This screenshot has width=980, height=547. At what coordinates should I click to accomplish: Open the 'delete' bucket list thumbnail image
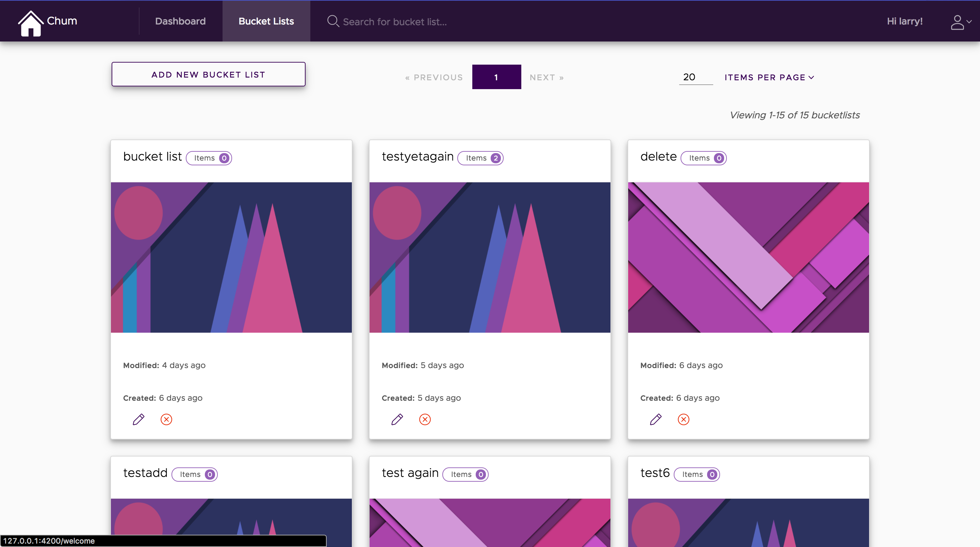pyautogui.click(x=748, y=257)
